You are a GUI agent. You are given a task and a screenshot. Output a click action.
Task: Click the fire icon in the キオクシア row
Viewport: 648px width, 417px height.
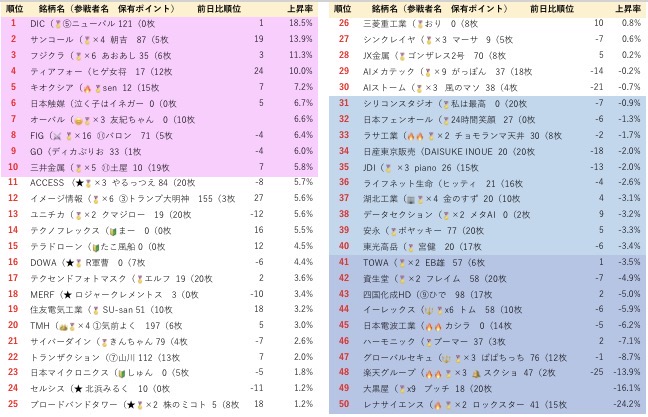pos(87,88)
